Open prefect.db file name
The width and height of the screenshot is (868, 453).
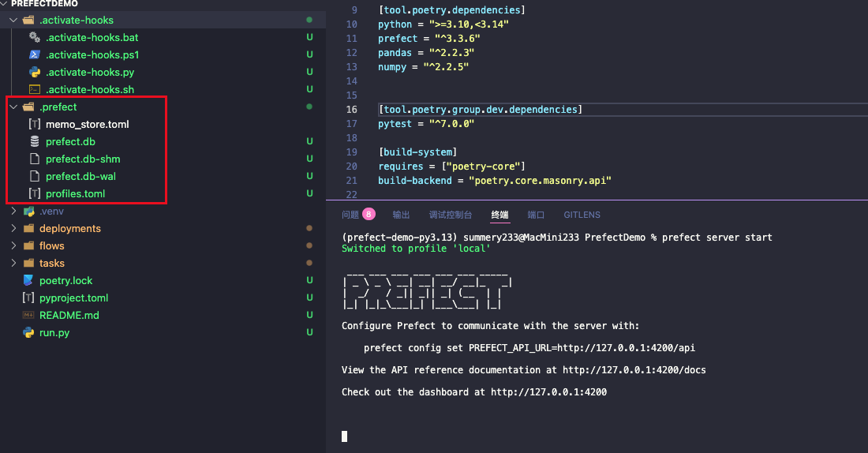[x=70, y=142]
